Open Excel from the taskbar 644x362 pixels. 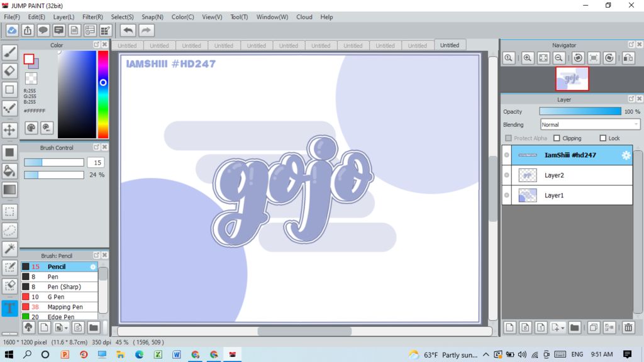pos(158,354)
